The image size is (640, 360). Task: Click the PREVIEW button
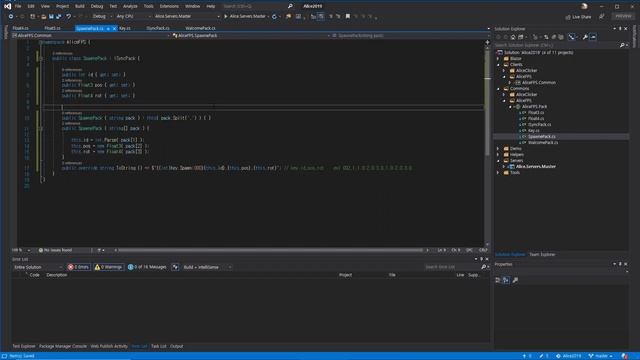(x=623, y=16)
